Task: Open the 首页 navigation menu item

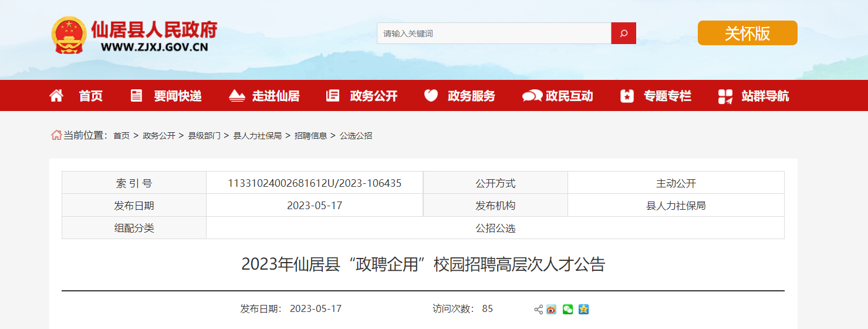Action: pyautogui.click(x=91, y=96)
